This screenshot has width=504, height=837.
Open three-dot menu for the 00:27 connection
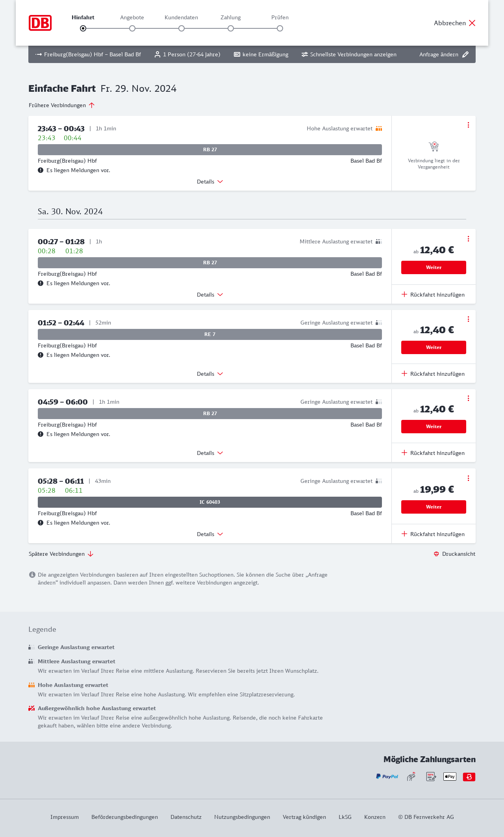coord(468,239)
